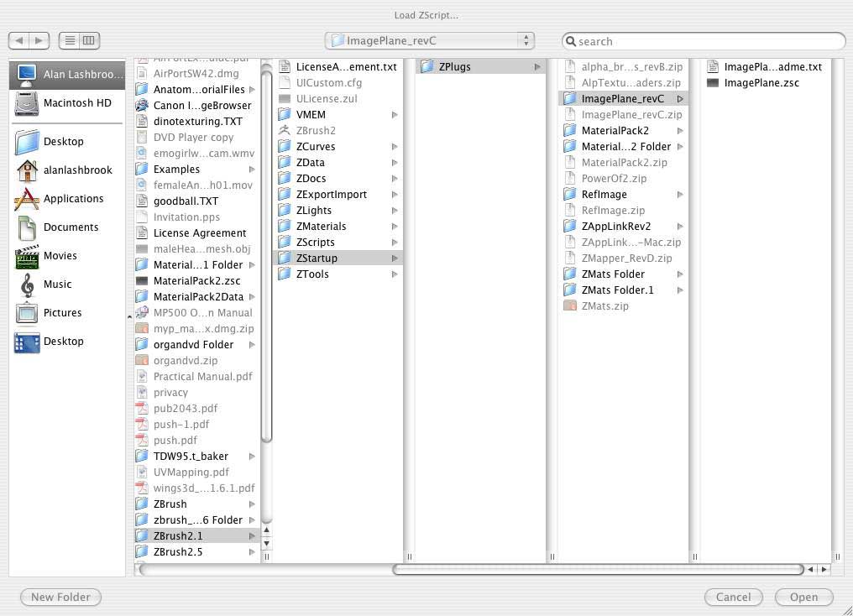Switch to list view mode
Viewport: 853px width, 616px height.
click(70, 40)
